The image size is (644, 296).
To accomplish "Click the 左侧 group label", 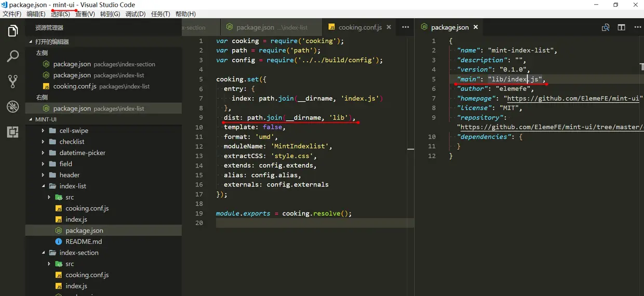I will (x=42, y=53).
